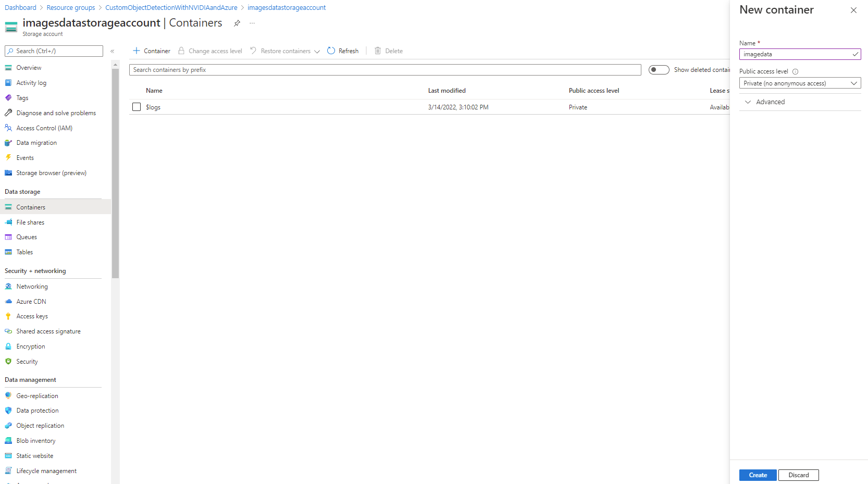Toggle Show deleted containers switch
Image resolution: width=868 pixels, height=484 pixels.
point(659,70)
